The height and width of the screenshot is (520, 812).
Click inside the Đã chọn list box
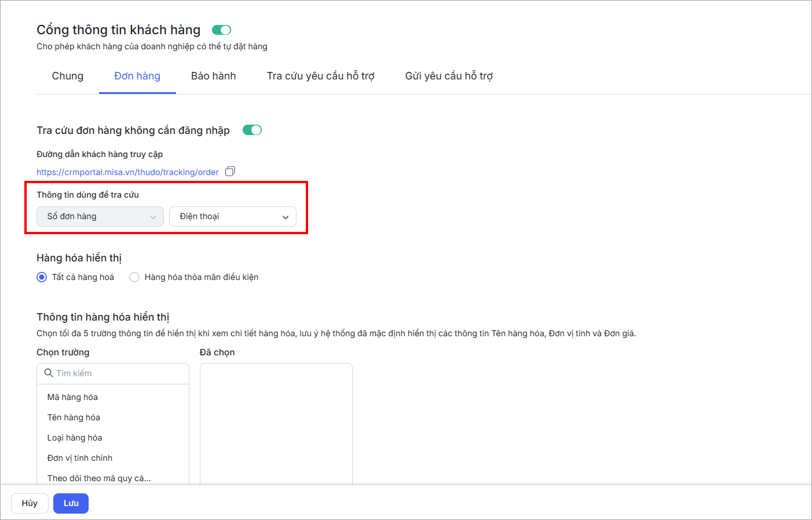[x=276, y=424]
